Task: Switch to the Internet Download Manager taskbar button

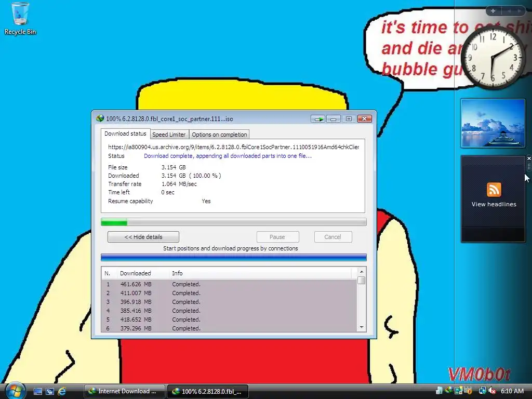Action: [124, 391]
